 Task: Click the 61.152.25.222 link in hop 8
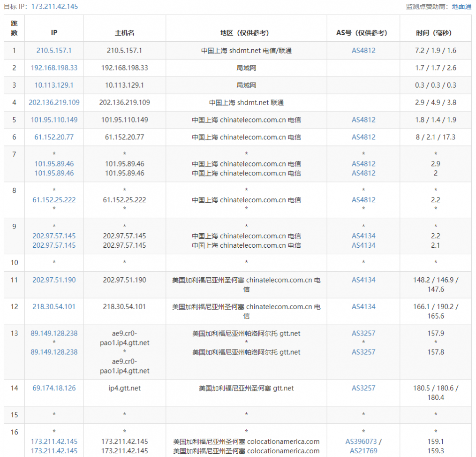pos(54,200)
